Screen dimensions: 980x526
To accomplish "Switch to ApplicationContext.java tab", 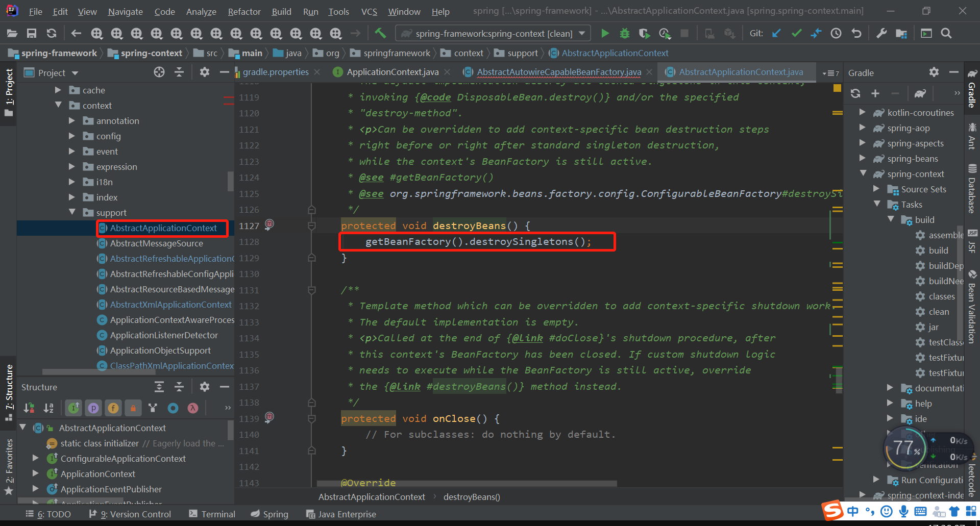I will [x=393, y=72].
